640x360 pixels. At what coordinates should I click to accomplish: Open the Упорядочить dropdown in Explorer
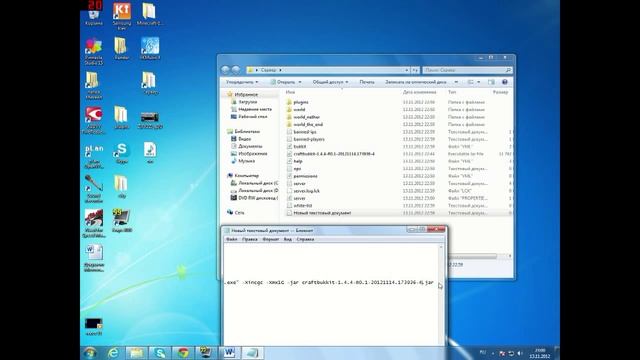[x=242, y=82]
